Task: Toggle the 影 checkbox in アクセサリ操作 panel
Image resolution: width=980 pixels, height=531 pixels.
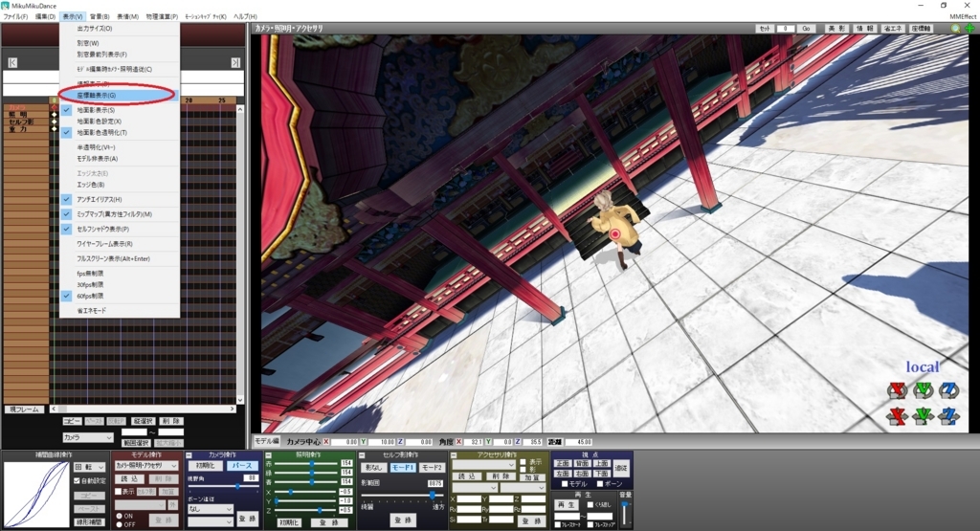Action: click(x=523, y=469)
